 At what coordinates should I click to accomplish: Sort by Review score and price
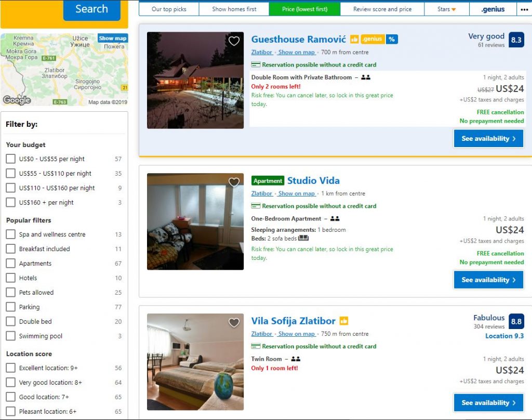pos(382,9)
